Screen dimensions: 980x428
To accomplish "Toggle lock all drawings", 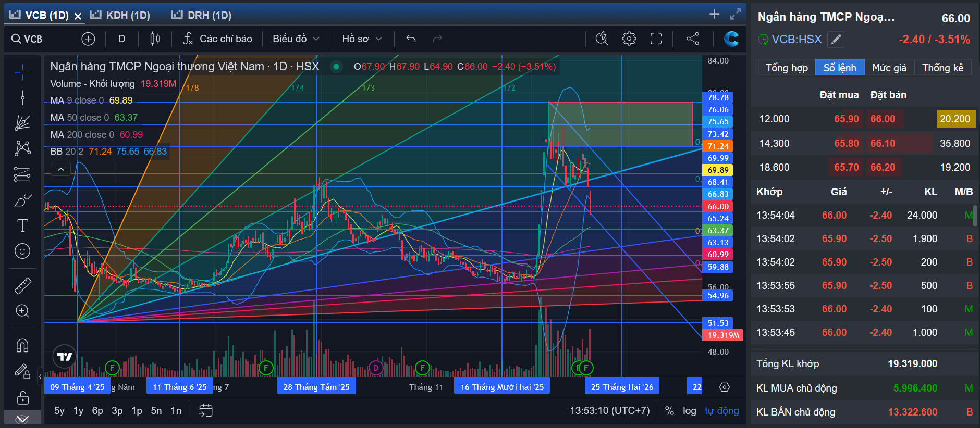I will coord(22,397).
